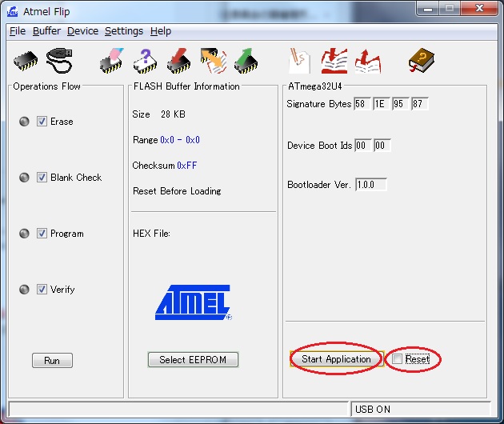Click the Program Target Device icon
Viewport: 504px width, 424px height.
click(178, 61)
